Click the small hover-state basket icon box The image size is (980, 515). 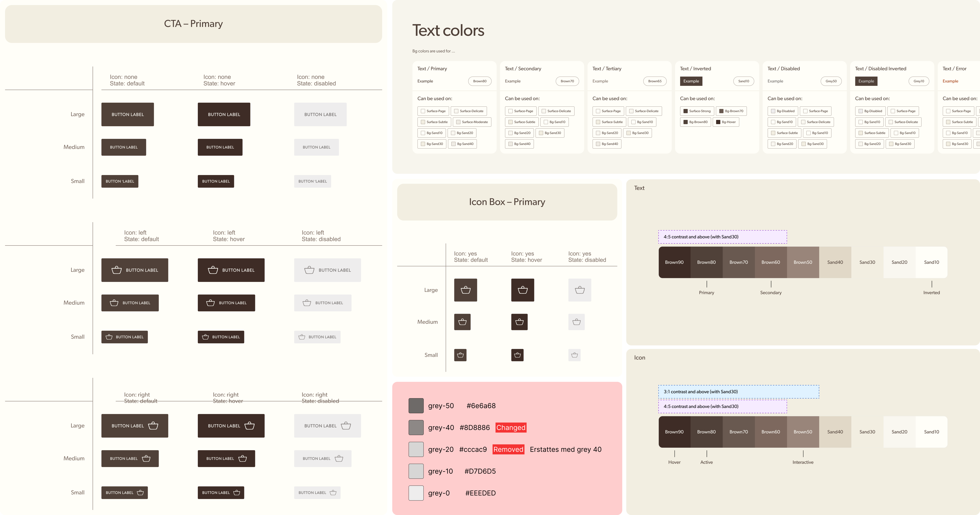click(x=517, y=355)
